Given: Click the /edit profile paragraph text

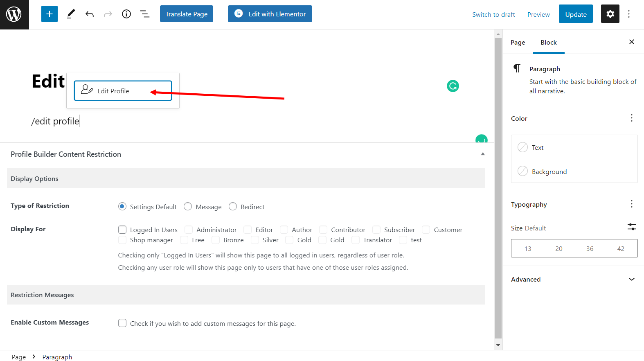Looking at the screenshot, I should tap(55, 121).
